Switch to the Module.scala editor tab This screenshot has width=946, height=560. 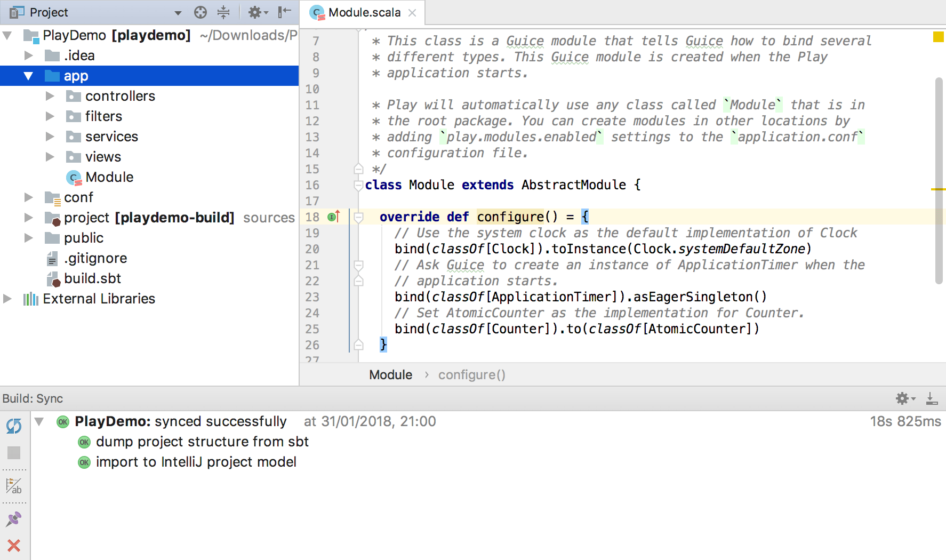pos(364,12)
